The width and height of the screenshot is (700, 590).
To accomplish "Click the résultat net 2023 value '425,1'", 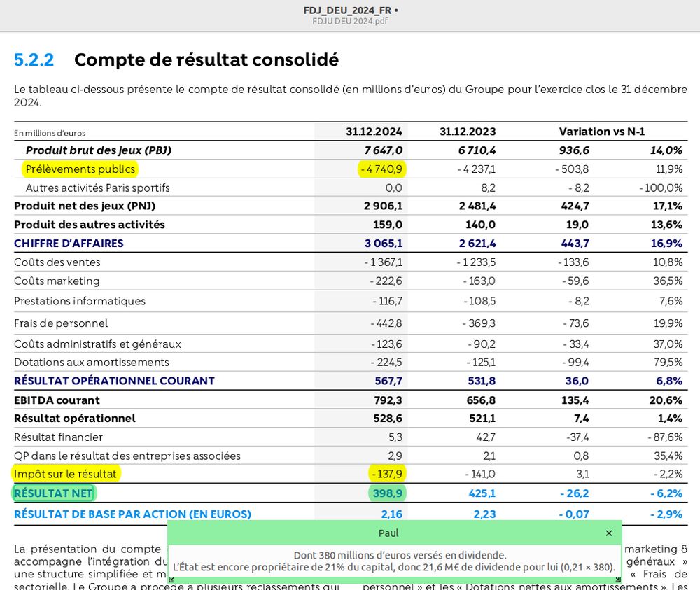I will (x=482, y=493).
